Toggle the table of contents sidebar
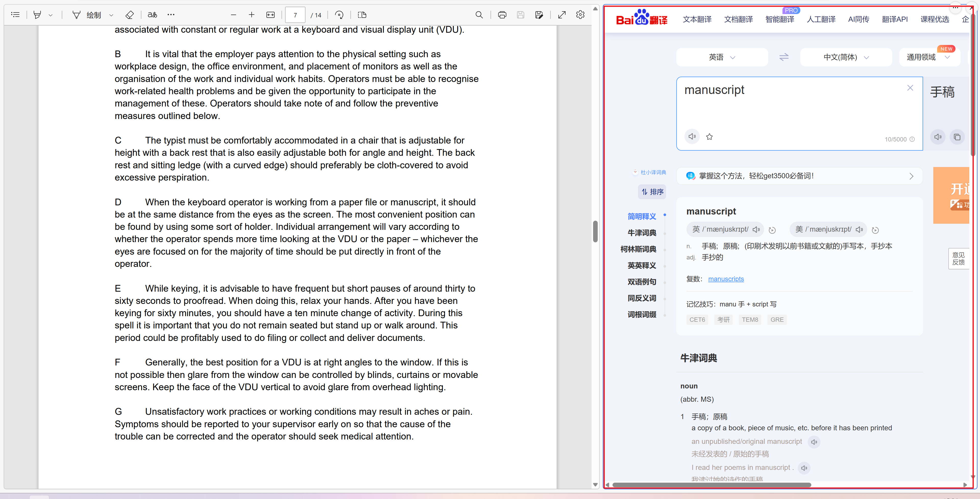Viewport: 980px width, 499px height. (x=15, y=15)
